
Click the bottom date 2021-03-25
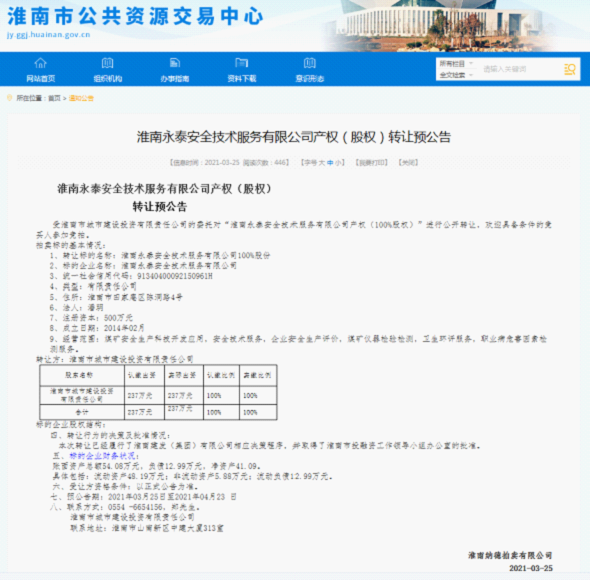coord(531,568)
